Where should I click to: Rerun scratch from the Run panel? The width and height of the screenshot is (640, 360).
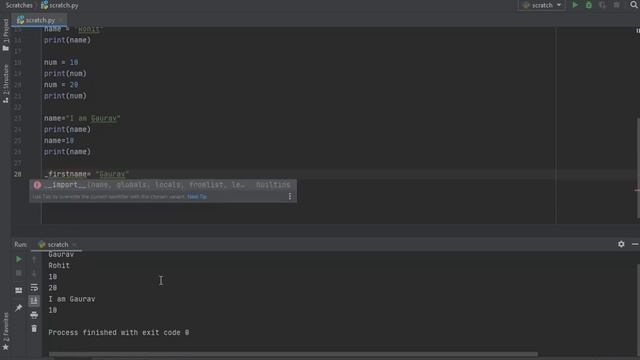pos(19,259)
